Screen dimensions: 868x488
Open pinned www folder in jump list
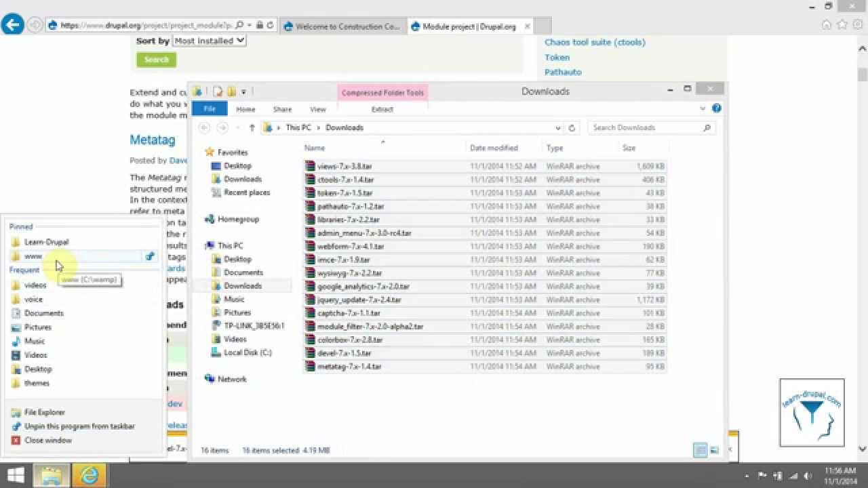click(x=75, y=256)
